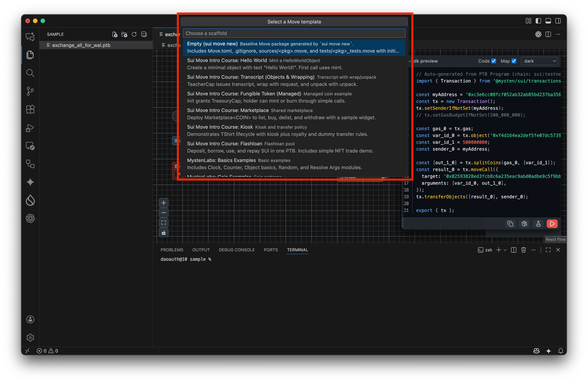Uncheck the Map checkbox

tap(514, 61)
